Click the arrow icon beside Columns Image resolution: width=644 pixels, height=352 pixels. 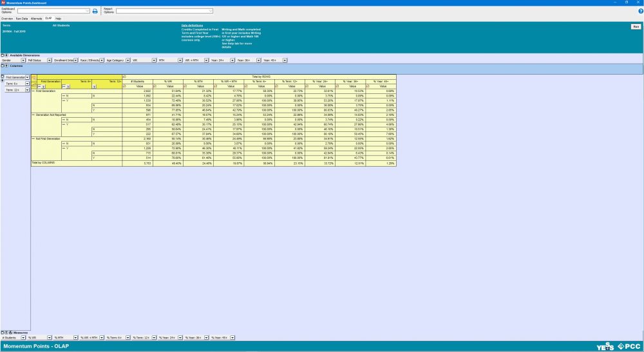click(6, 66)
